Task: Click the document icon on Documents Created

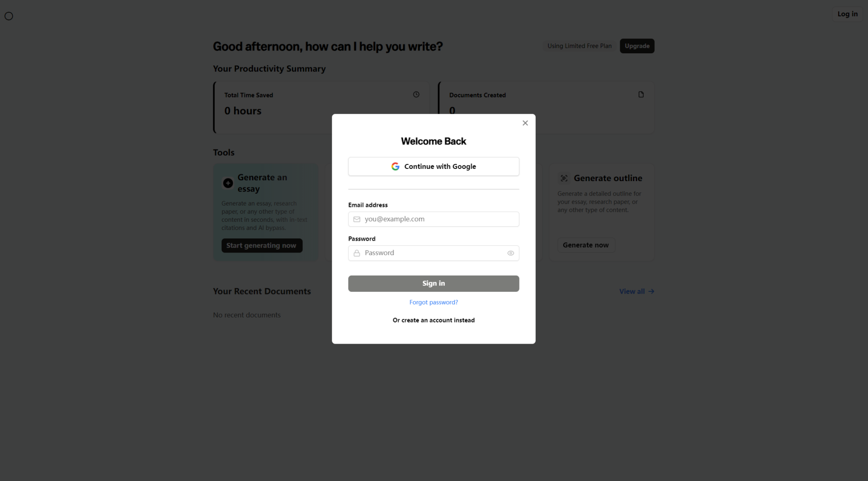Action: point(641,94)
